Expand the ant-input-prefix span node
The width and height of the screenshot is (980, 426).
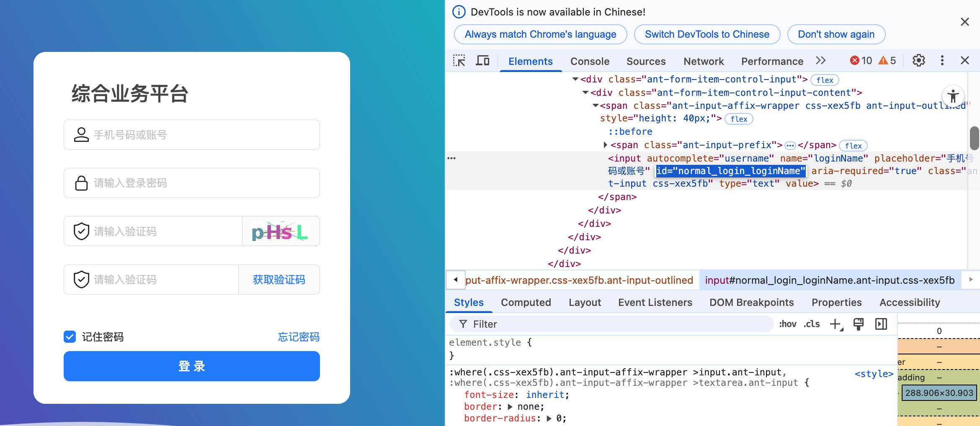[x=605, y=145]
